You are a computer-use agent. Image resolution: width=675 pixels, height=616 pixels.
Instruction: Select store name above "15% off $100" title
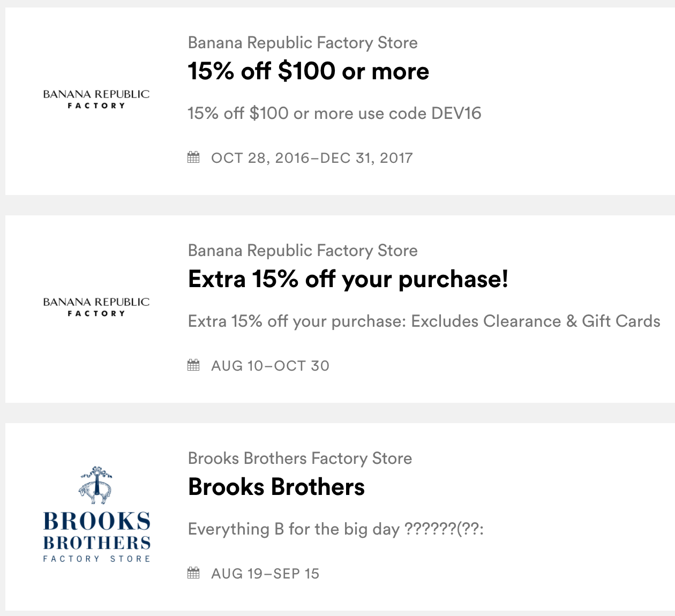pos(303,43)
